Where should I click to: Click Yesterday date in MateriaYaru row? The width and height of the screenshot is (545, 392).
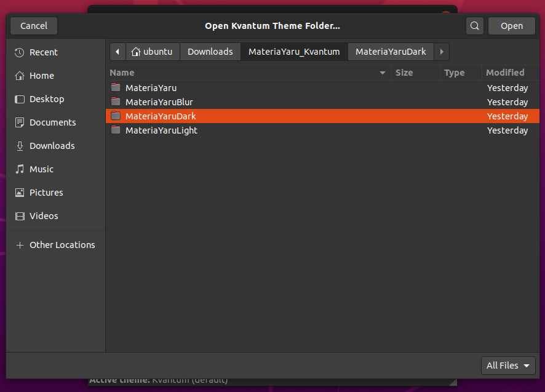[x=507, y=88]
